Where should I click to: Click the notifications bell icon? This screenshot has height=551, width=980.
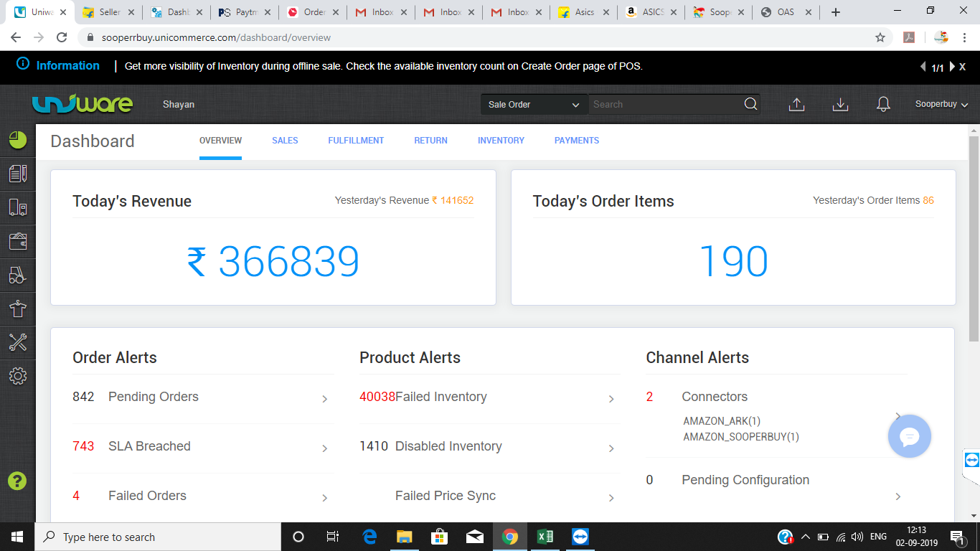click(883, 105)
